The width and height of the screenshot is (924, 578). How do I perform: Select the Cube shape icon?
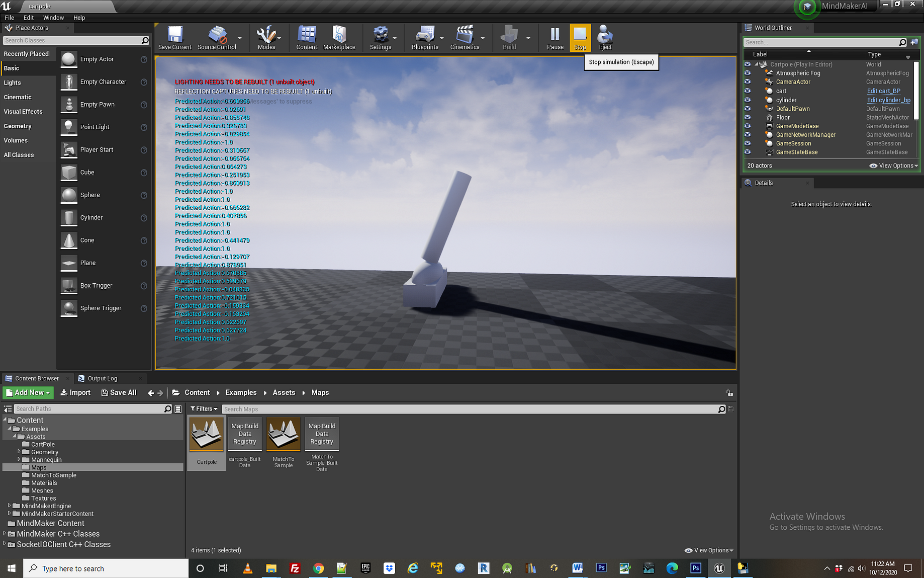69,173
